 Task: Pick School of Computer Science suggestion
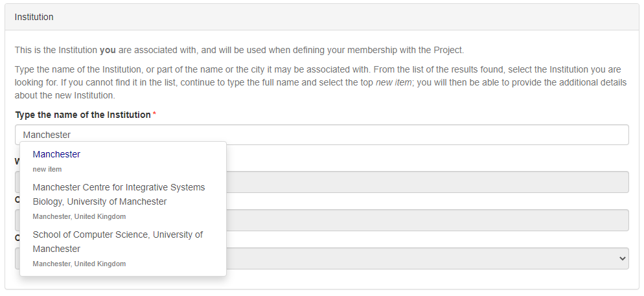pyautogui.click(x=117, y=242)
